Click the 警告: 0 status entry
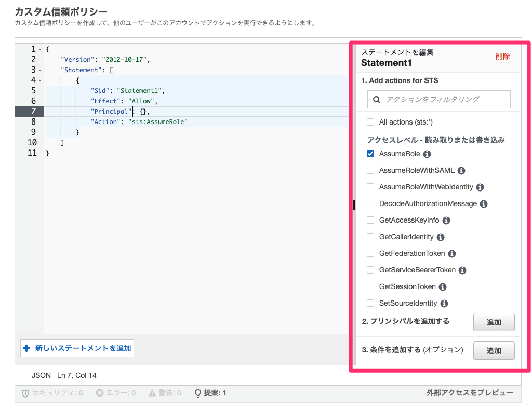This screenshot has width=532, height=410. point(165,393)
